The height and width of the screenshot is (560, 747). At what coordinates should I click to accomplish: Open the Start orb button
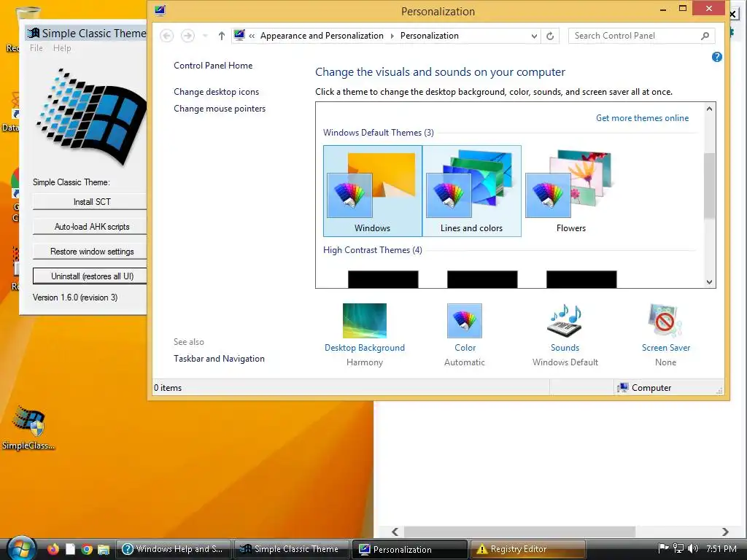(20, 548)
